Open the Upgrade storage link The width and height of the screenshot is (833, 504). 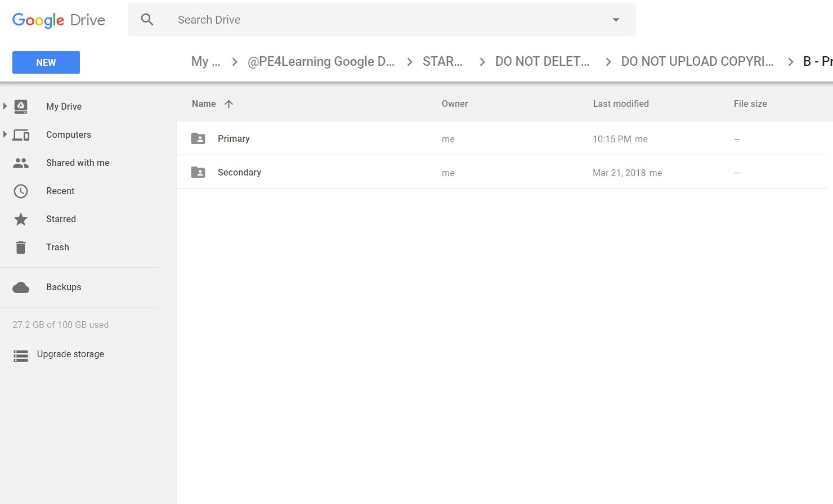point(70,354)
